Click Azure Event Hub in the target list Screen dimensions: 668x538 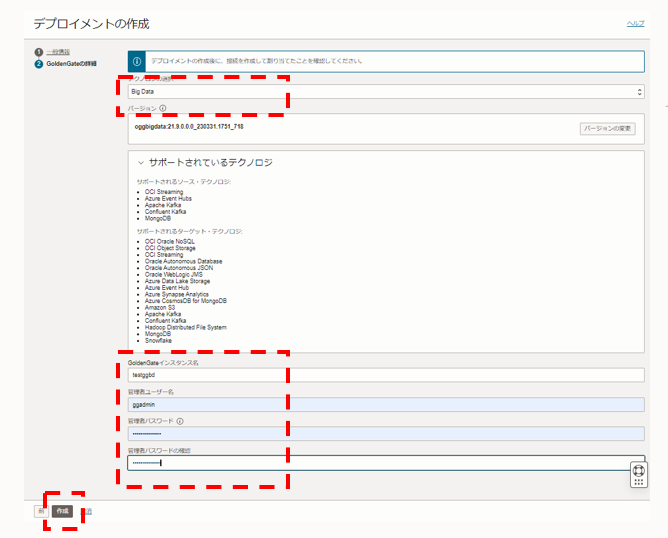167,288
